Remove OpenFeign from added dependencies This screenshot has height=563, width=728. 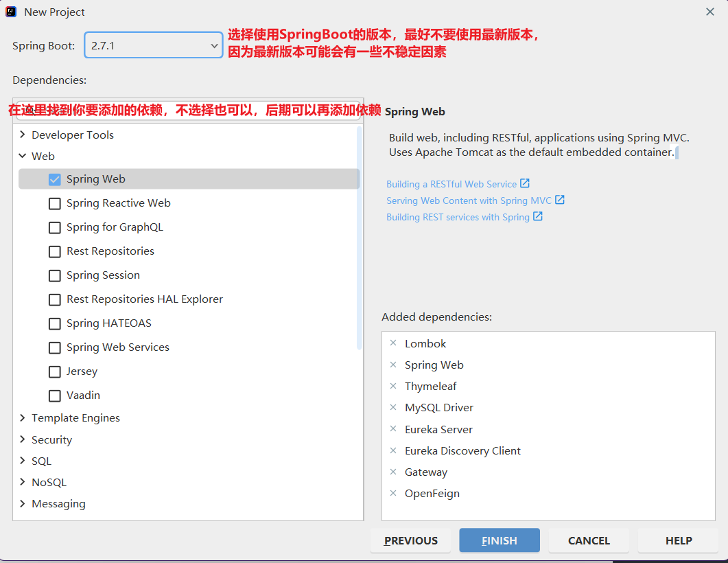[x=393, y=494]
